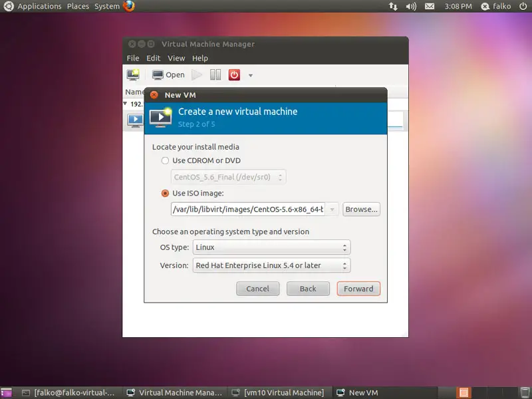Image resolution: width=532 pixels, height=399 pixels.
Task: Open the selected VM with Open button
Action: point(168,75)
